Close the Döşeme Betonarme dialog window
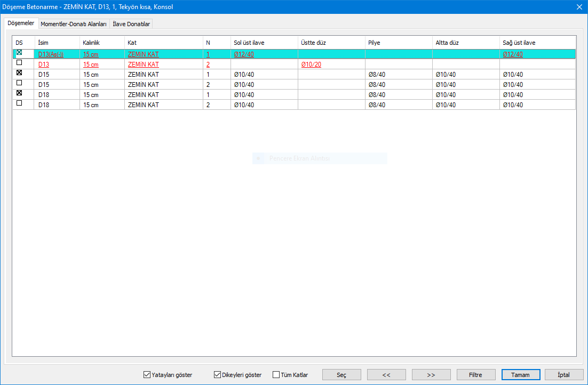The width and height of the screenshot is (588, 385). (x=579, y=7)
